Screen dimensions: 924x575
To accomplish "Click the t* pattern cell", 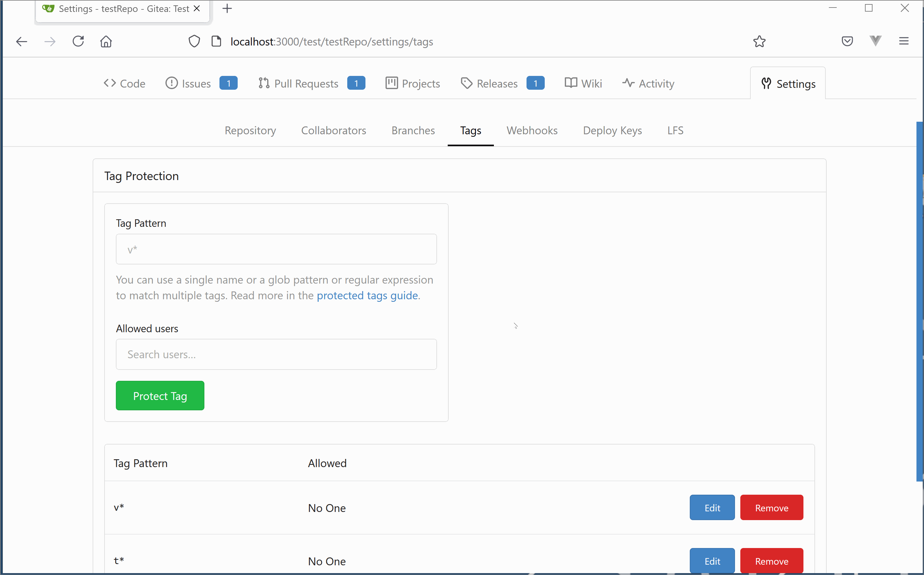I will click(119, 561).
